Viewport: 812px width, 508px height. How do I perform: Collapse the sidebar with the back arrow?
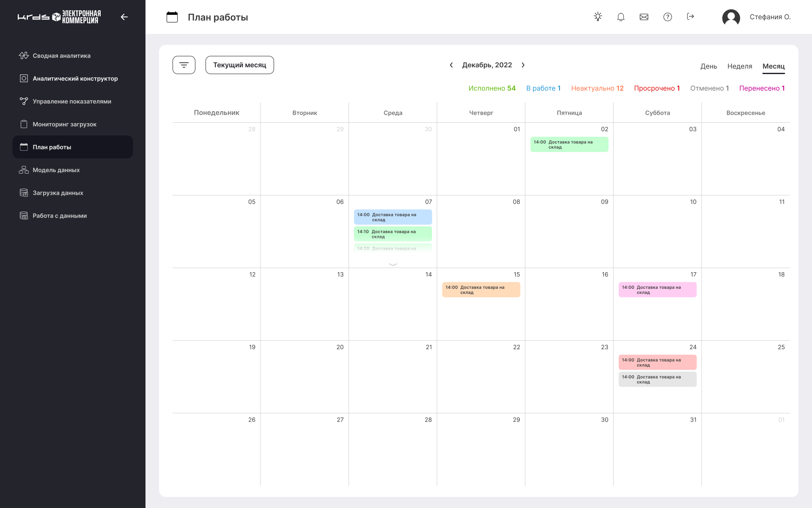pyautogui.click(x=124, y=17)
